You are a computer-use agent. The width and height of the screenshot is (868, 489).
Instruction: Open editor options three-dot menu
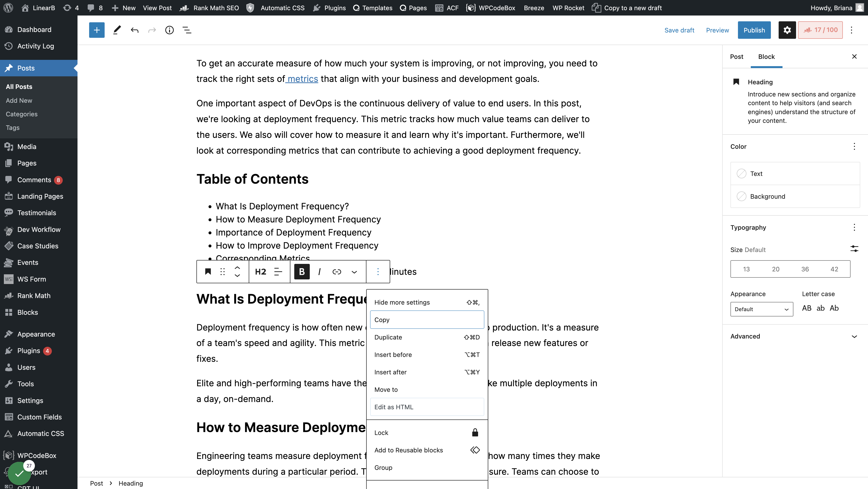coord(852,30)
